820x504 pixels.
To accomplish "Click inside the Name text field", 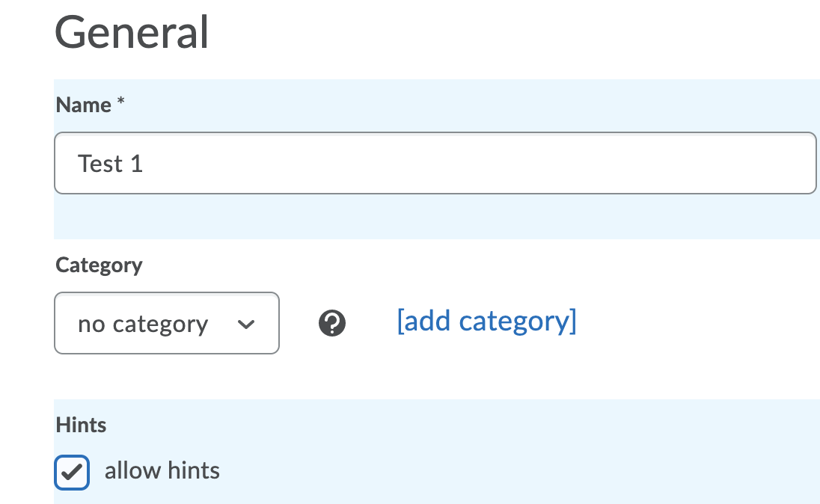I will point(434,163).
